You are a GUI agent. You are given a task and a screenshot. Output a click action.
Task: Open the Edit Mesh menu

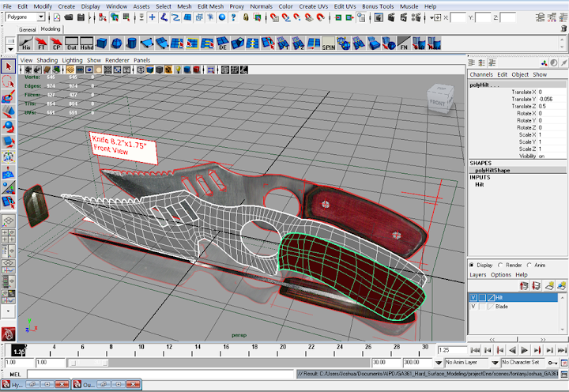pos(210,6)
